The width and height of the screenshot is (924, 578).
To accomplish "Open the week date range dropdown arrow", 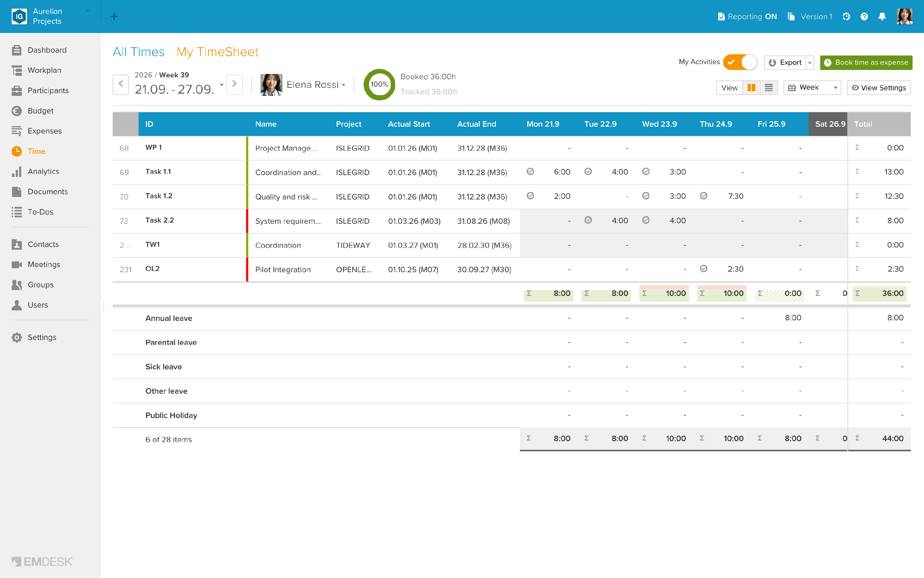I will tap(221, 85).
